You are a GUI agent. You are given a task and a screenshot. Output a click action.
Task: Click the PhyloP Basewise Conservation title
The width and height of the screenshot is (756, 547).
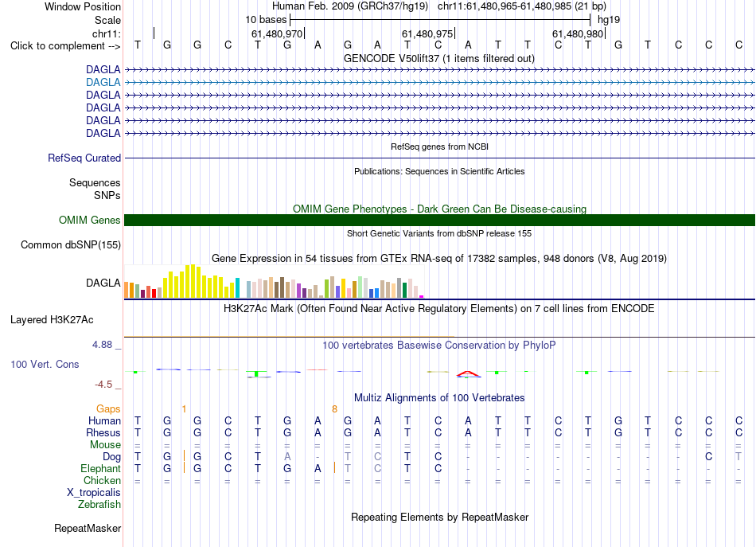439,346
